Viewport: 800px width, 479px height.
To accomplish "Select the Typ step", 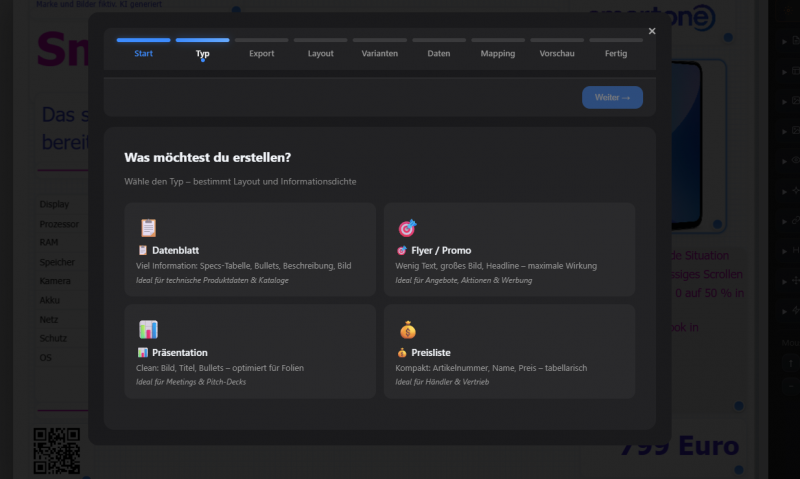I will [203, 53].
